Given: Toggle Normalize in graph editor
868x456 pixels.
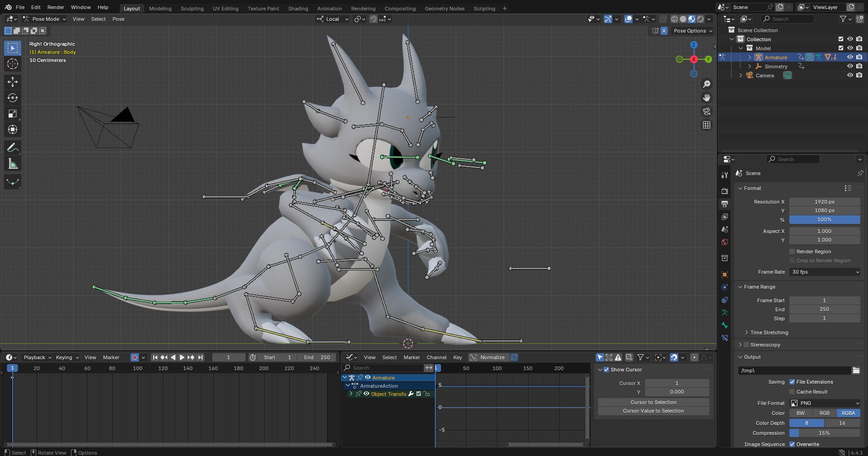Looking at the screenshot, I should [489, 357].
